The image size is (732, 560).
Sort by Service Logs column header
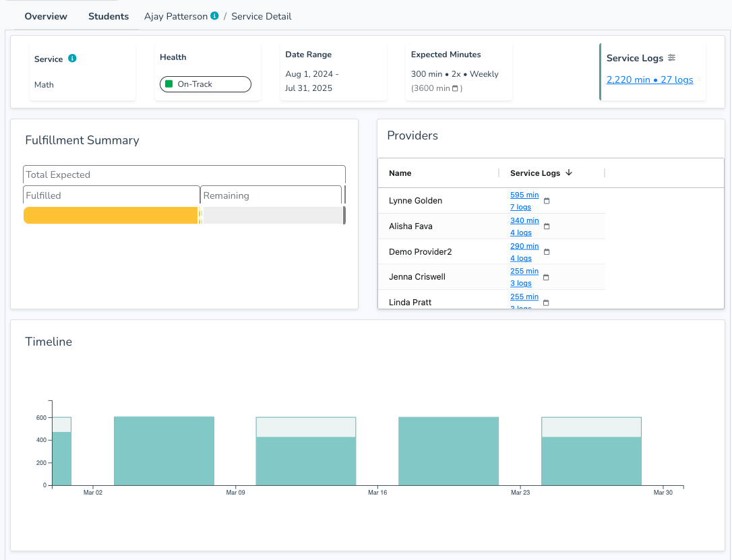(535, 173)
